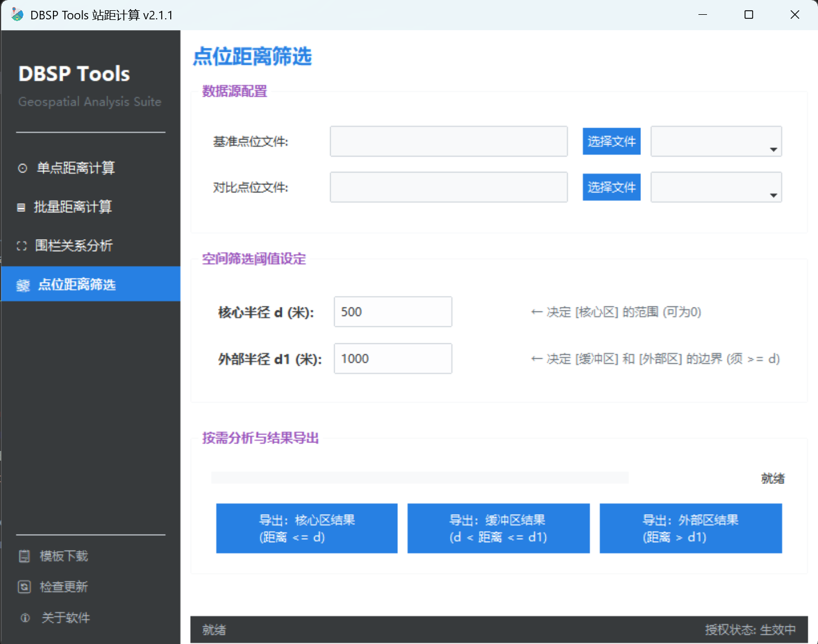
Task: Click the 检查更新 refresh icon
Action: pyautogui.click(x=24, y=586)
